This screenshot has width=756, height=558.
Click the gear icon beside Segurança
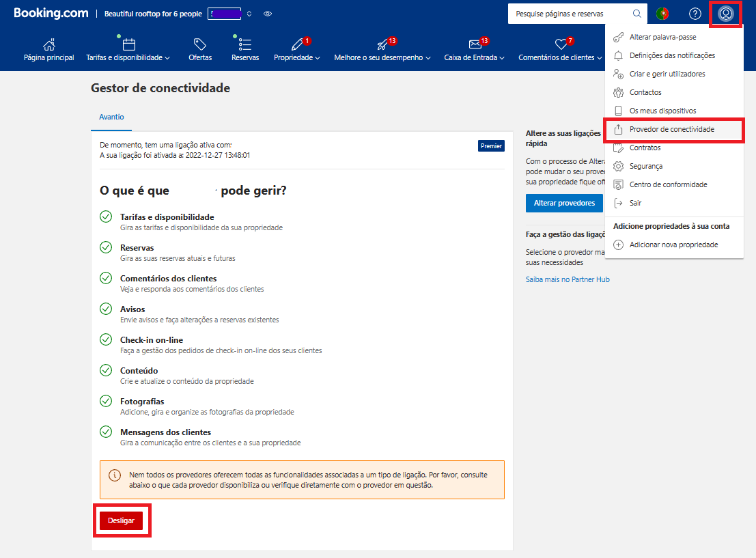[618, 166]
